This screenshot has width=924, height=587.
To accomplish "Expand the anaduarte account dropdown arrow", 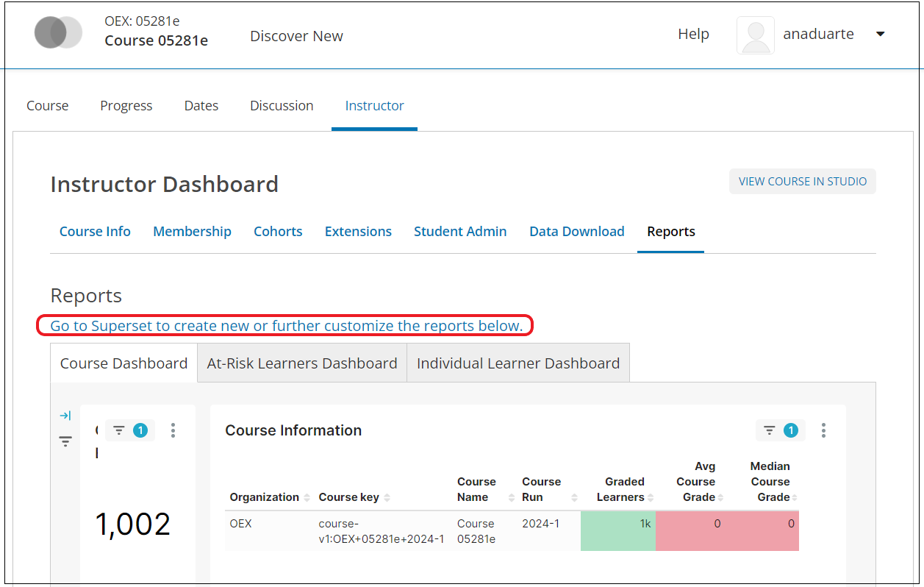I will click(x=880, y=34).
